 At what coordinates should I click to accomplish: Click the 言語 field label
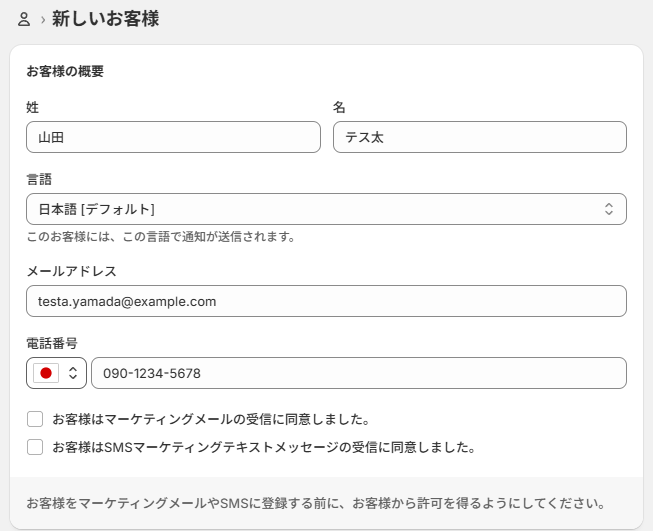click(x=39, y=179)
